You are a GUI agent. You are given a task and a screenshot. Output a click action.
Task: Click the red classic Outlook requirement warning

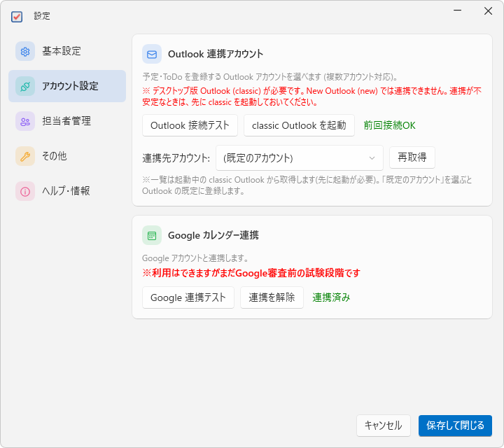click(x=311, y=97)
